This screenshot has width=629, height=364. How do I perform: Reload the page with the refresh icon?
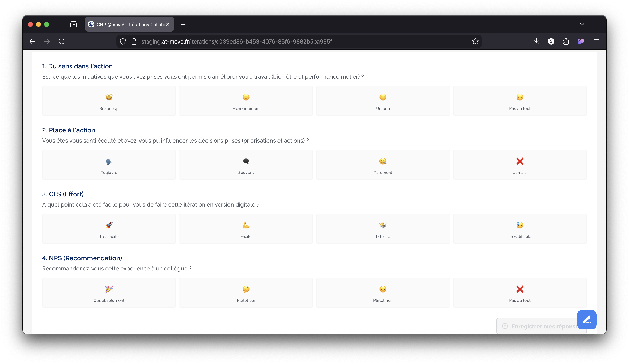pyautogui.click(x=62, y=41)
